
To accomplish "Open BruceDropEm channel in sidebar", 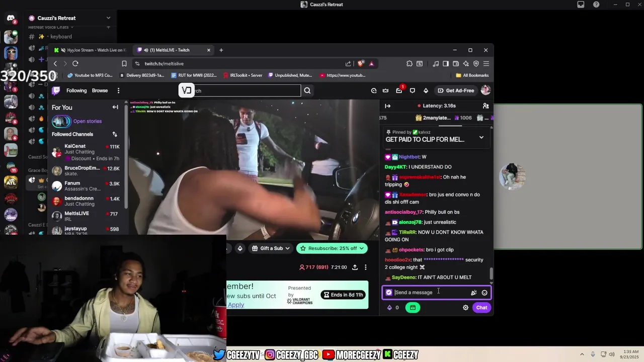I will pos(86,171).
